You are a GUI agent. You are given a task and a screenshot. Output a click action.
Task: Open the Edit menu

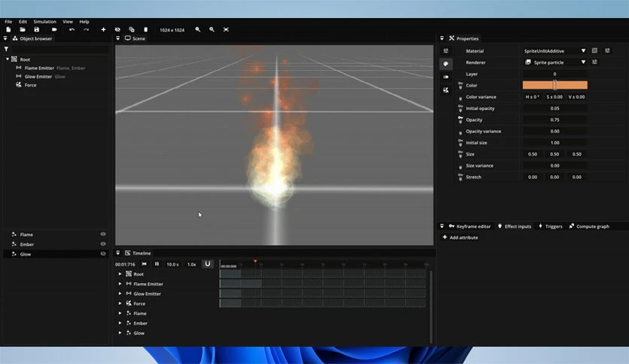pyautogui.click(x=23, y=22)
